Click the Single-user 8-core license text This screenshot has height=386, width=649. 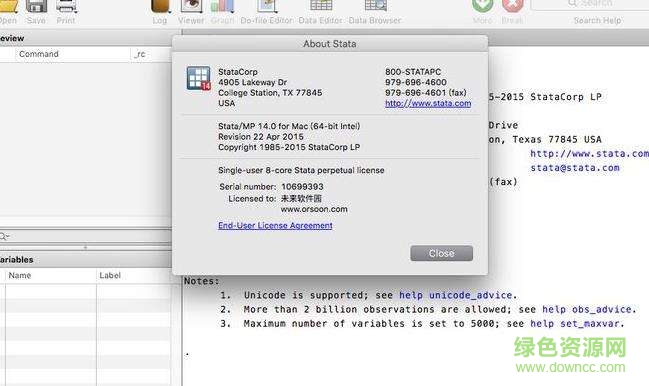(301, 170)
